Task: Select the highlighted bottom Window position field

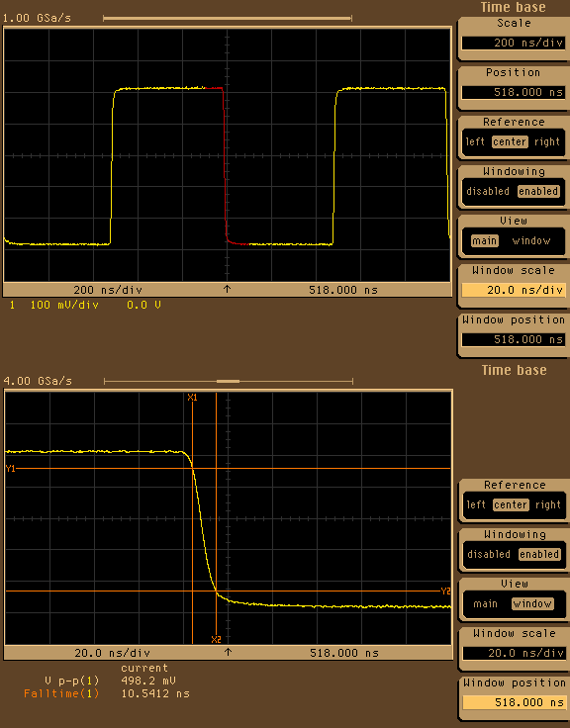Action: pos(515,702)
